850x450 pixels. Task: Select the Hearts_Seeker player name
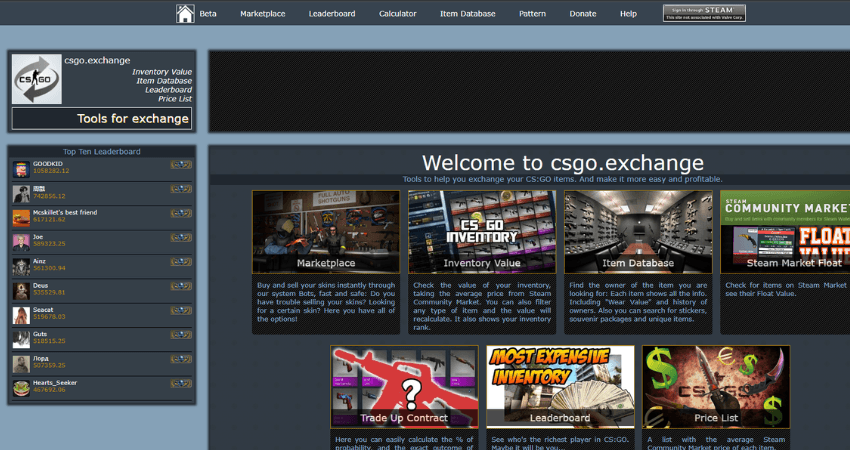point(55,383)
